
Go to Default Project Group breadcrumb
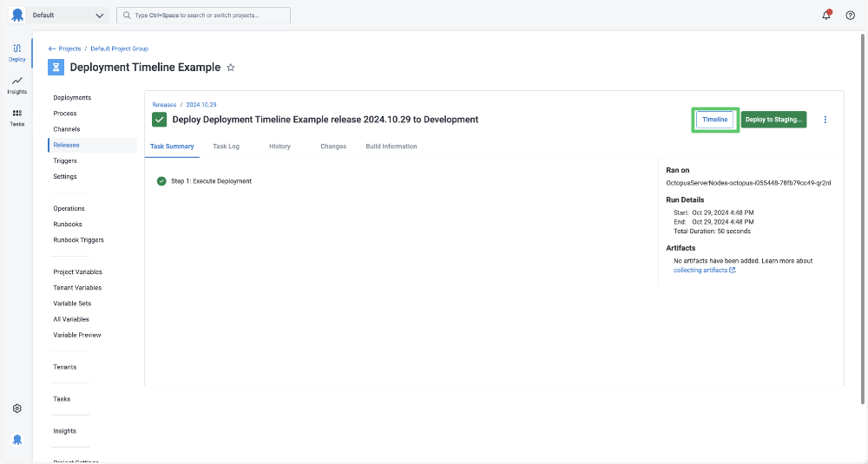[x=120, y=49]
